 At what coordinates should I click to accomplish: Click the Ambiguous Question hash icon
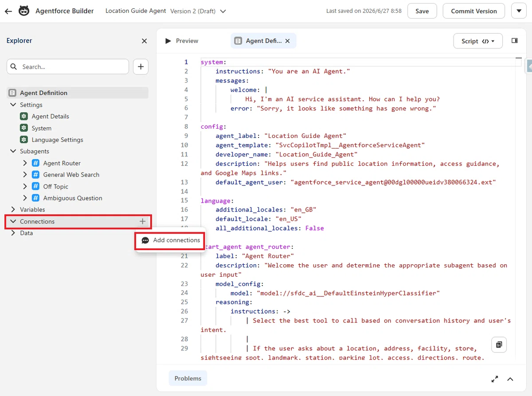36,198
